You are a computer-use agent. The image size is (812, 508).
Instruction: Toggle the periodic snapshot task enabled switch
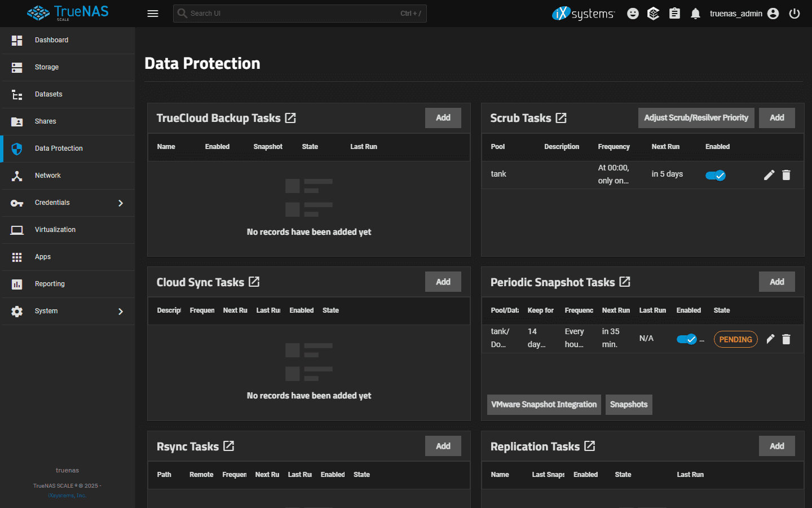pos(687,339)
